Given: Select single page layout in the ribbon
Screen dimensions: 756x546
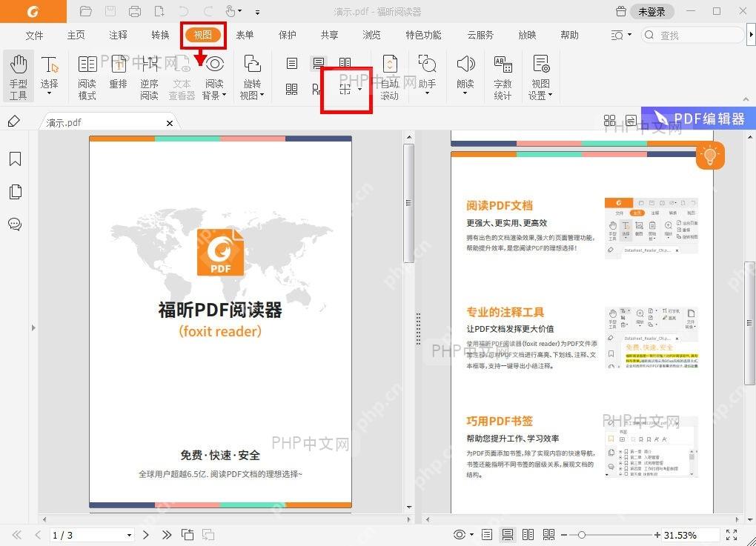Looking at the screenshot, I should [x=292, y=63].
